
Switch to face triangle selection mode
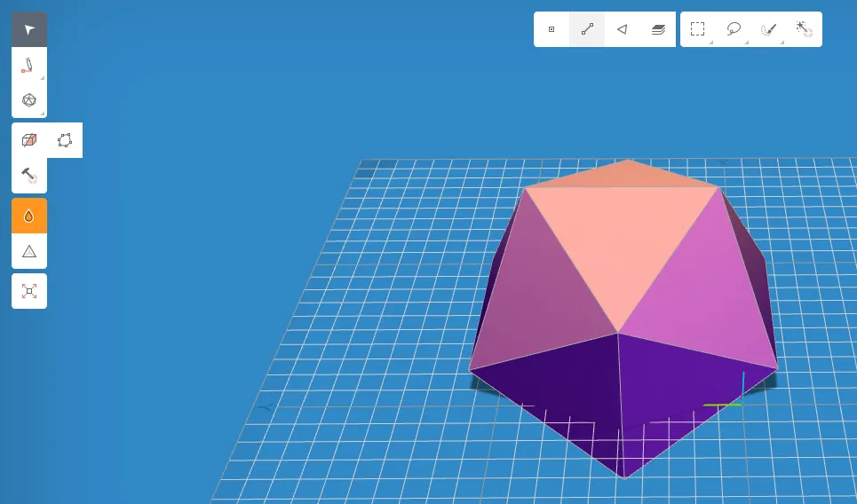point(623,29)
